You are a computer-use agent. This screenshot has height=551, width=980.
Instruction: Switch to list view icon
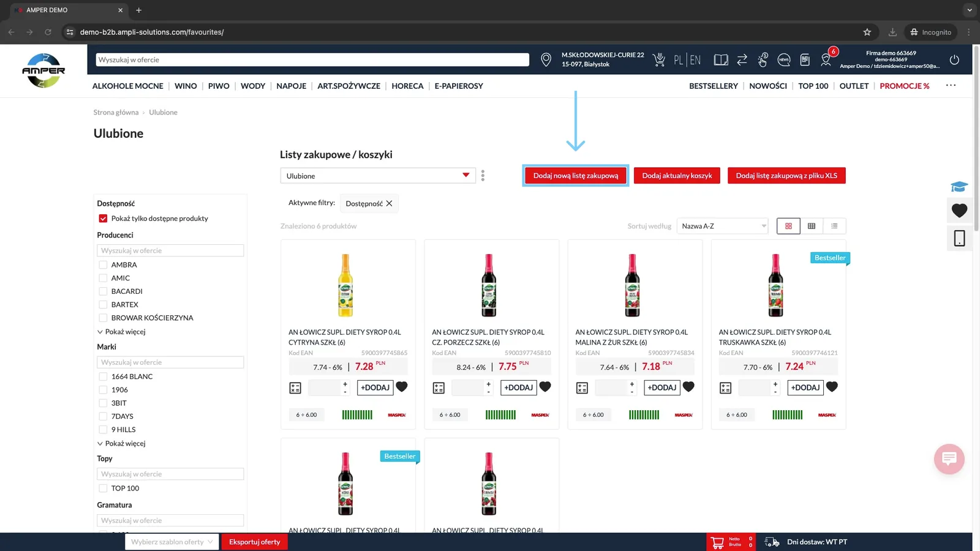tap(834, 226)
